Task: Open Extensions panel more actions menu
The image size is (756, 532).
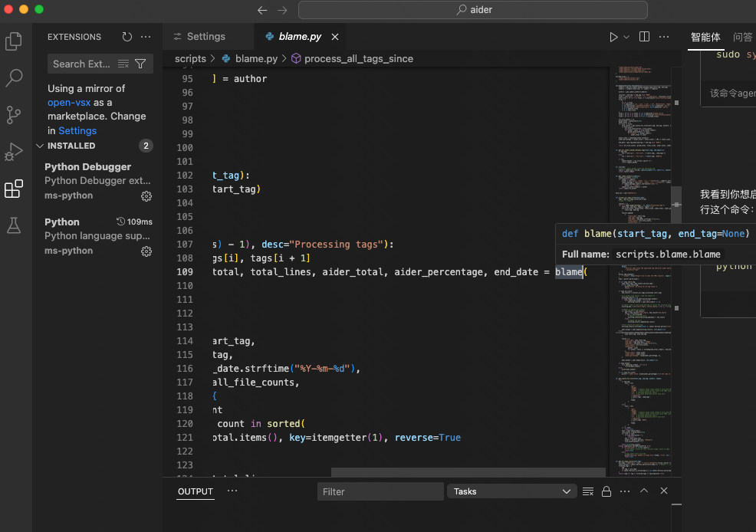Action: pyautogui.click(x=146, y=37)
